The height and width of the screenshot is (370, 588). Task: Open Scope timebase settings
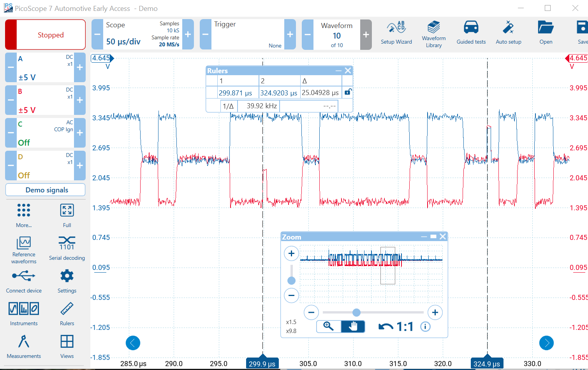click(x=143, y=34)
